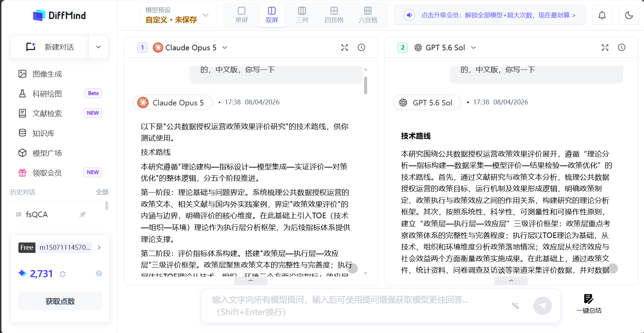Viewport: 644px width, 333px height.
Task: Click the 技术路线 heading in GPT panel
Action: (416, 136)
